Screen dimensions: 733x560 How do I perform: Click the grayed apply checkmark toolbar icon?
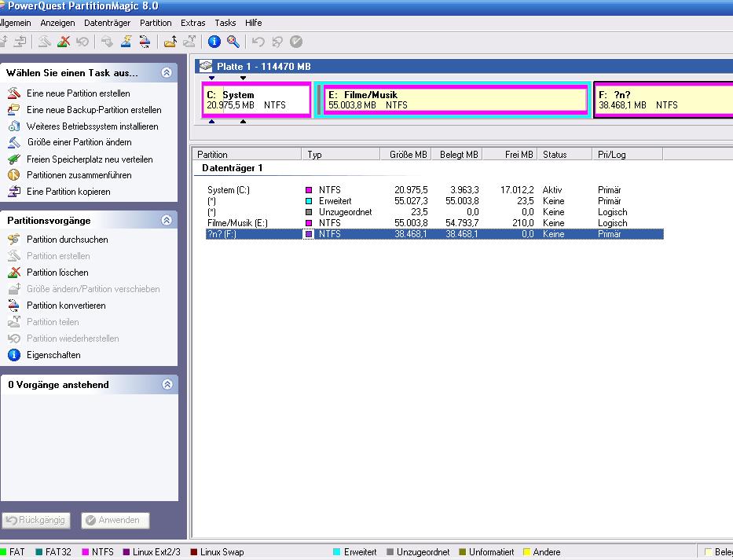[x=296, y=42]
